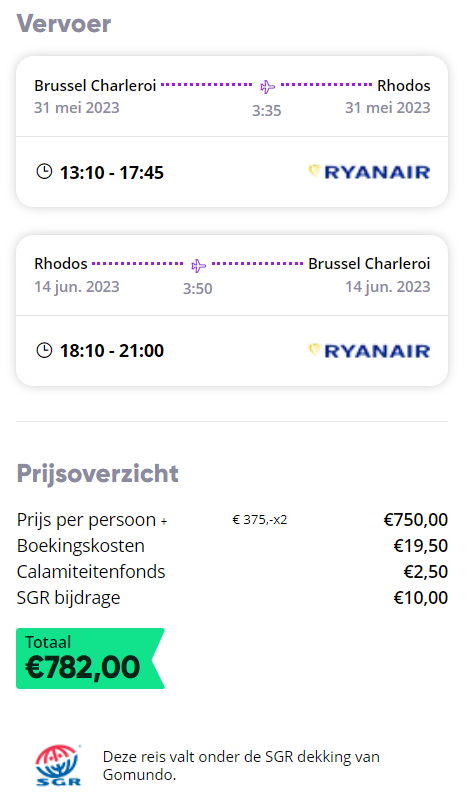Viewport: 472px width, 807px height.
Task: Click the airplane icon on return flight
Action: pyautogui.click(x=198, y=266)
